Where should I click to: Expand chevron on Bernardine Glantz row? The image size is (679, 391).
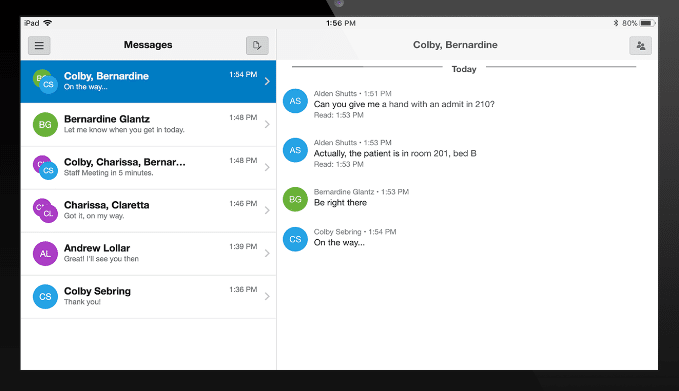[267, 125]
